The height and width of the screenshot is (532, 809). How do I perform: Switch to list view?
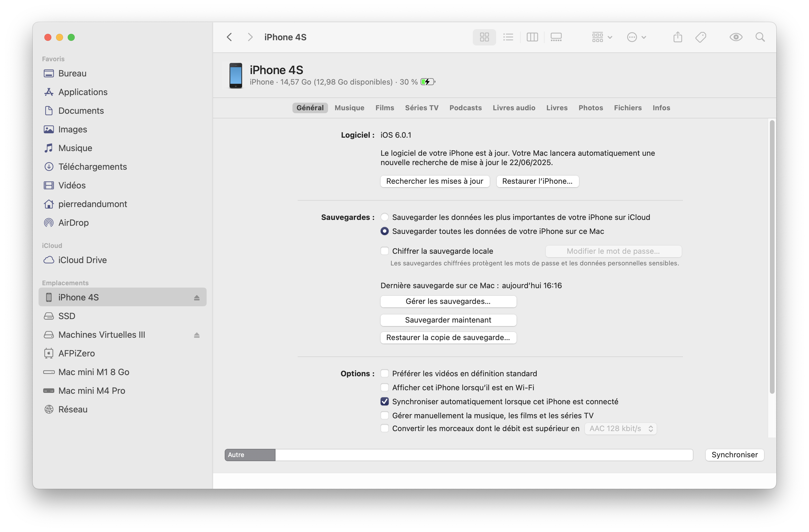tap(508, 37)
